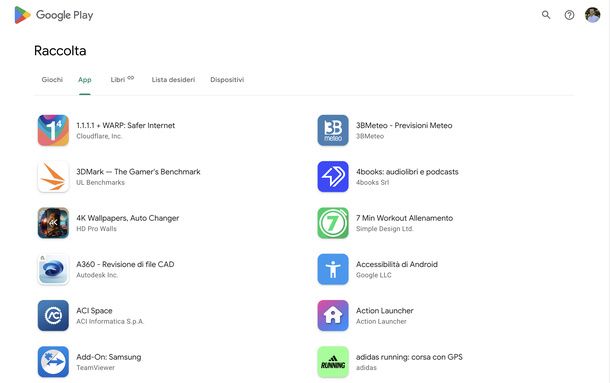Open the Add-On: Samsung TeamViewer icon

click(53, 362)
